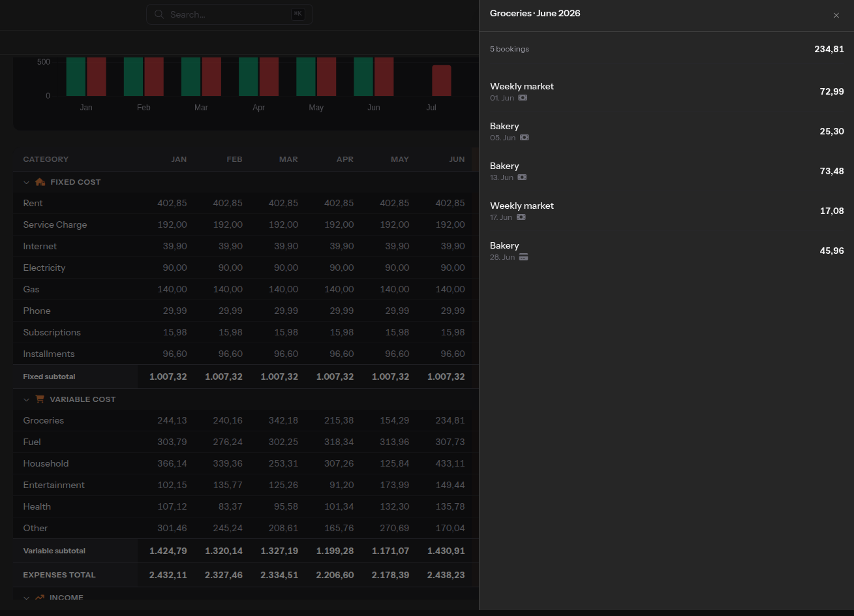The height and width of the screenshot is (616, 854).
Task: Click the Variable subtotal June value 1.430,91
Action: (x=446, y=551)
